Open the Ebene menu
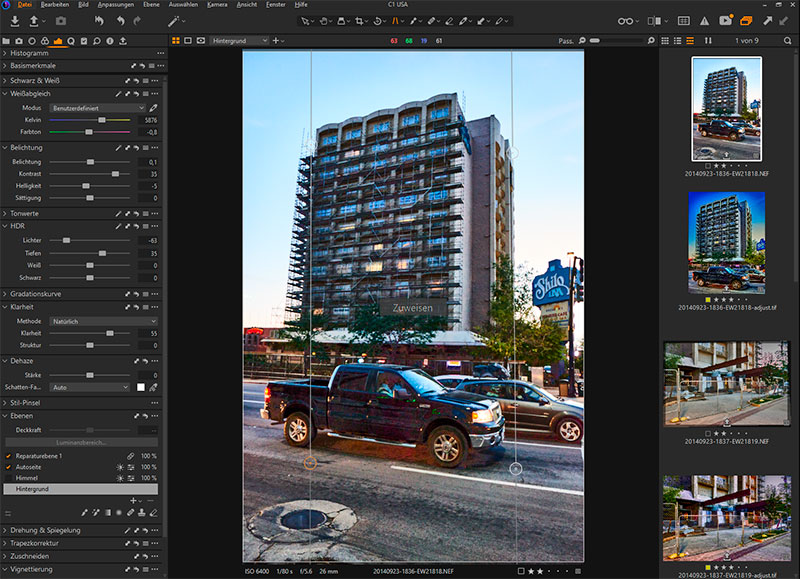 [x=151, y=5]
